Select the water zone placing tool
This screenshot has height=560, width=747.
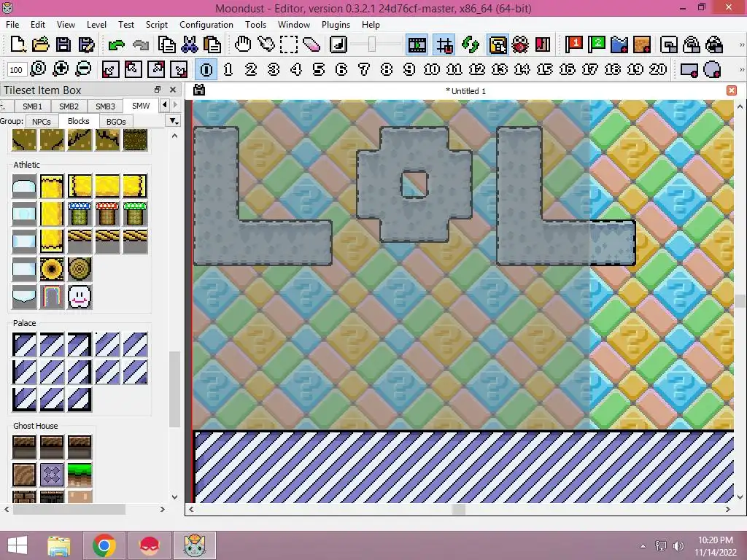click(619, 44)
